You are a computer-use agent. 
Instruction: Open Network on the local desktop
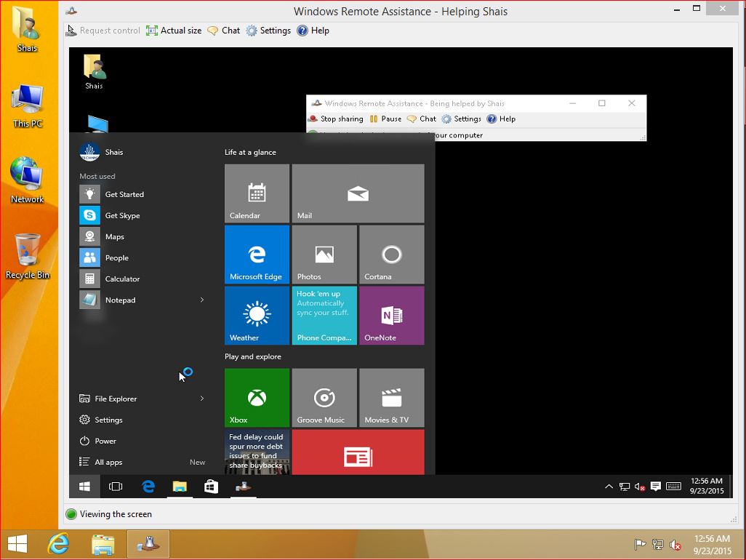pos(27,181)
